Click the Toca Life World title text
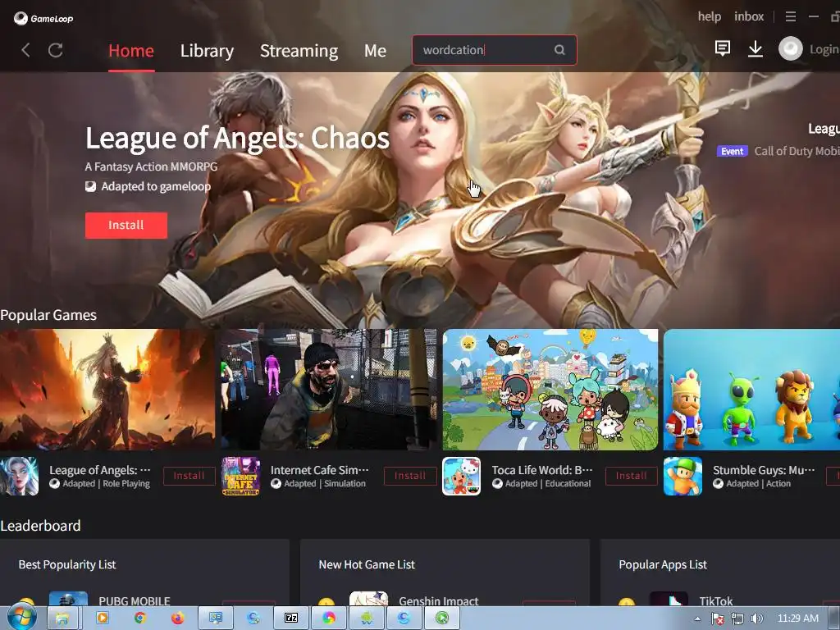 pos(542,470)
